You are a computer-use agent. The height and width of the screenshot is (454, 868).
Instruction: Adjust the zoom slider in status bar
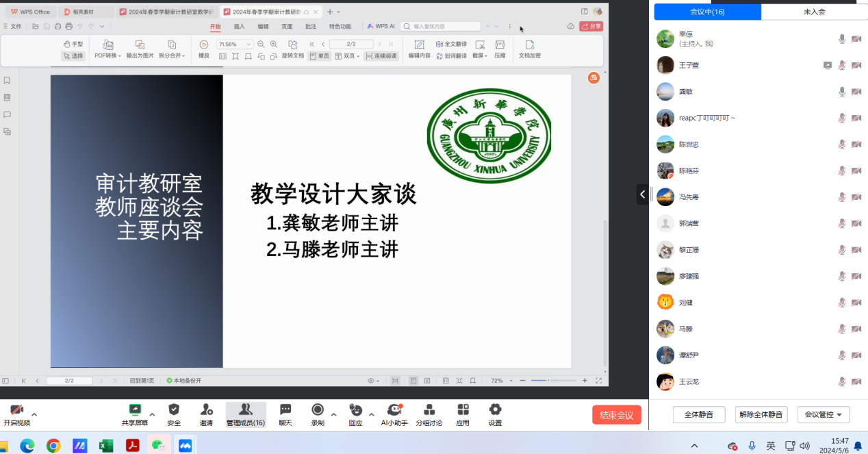(541, 381)
